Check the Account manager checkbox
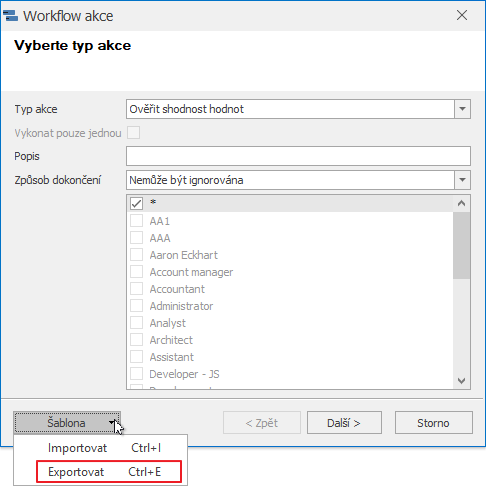 pos(136,272)
